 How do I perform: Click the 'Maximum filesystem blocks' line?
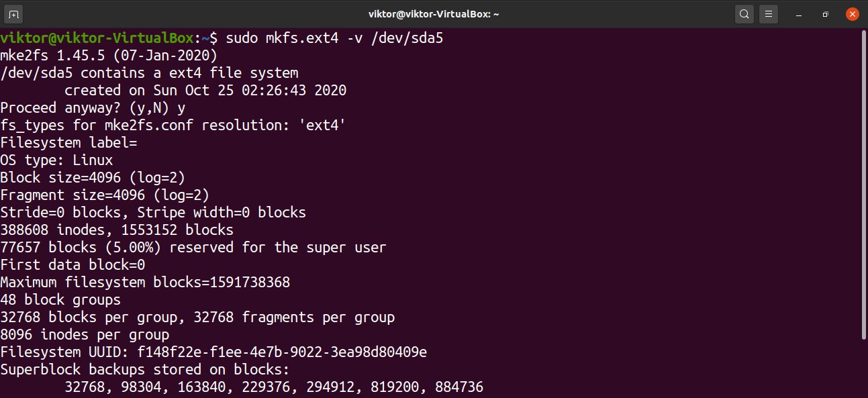point(145,282)
